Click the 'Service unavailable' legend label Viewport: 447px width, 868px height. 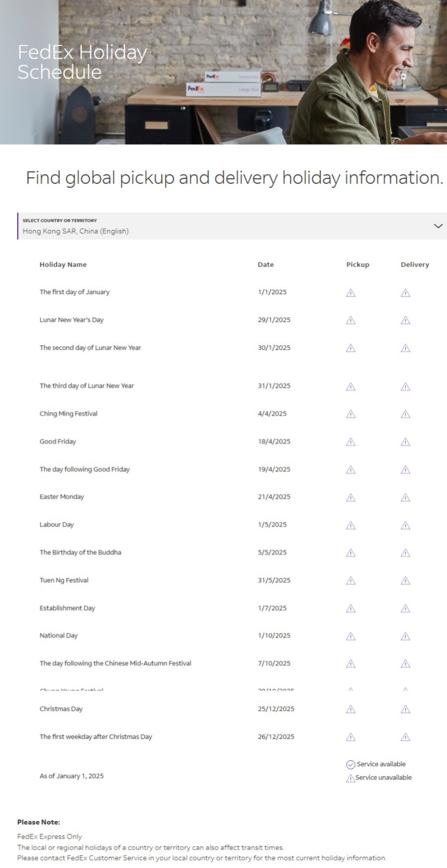[384, 778]
